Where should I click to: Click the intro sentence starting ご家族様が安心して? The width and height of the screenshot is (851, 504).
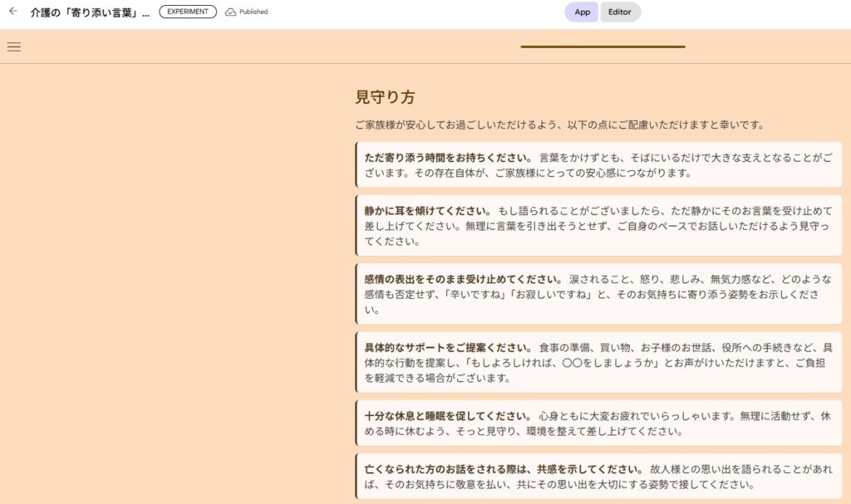tap(558, 125)
